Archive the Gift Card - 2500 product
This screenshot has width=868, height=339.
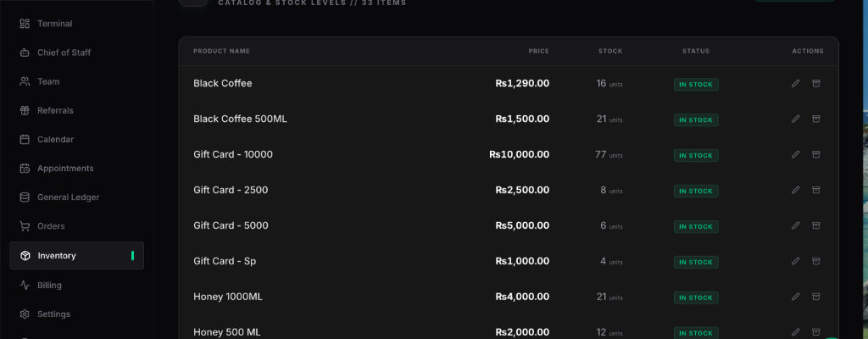pyautogui.click(x=816, y=190)
